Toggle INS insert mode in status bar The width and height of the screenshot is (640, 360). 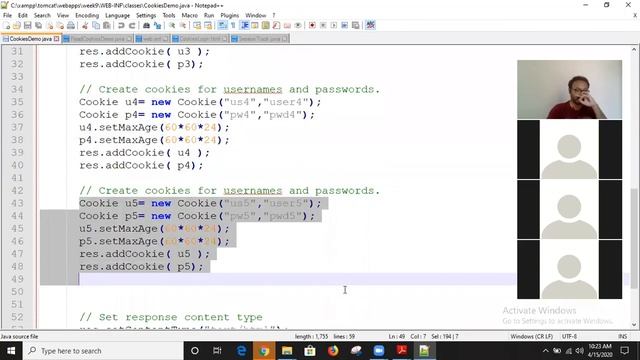[x=622, y=336]
